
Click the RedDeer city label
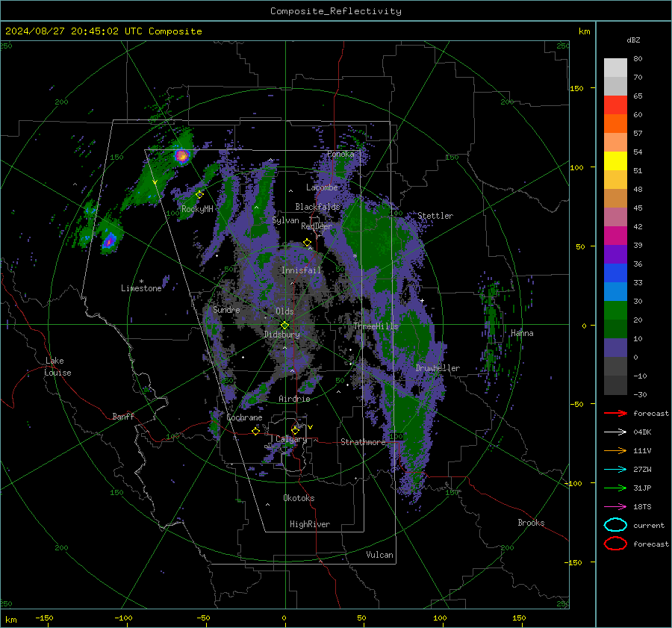[317, 226]
